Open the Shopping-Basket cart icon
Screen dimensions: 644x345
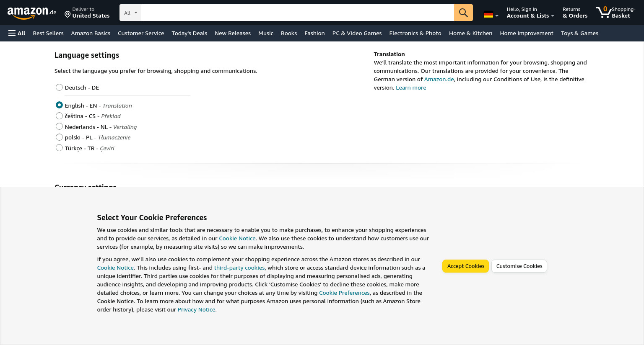coord(615,13)
